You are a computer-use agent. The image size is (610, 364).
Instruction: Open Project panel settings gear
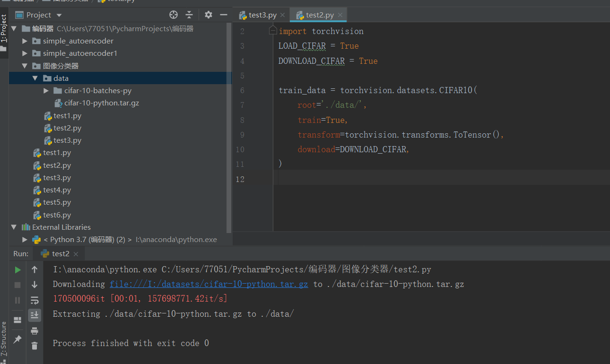(x=209, y=15)
